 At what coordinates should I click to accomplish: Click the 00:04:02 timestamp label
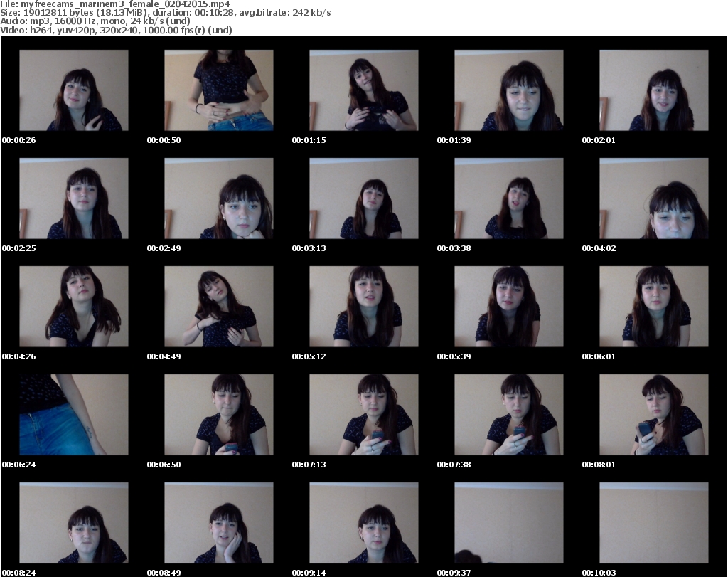pos(599,248)
